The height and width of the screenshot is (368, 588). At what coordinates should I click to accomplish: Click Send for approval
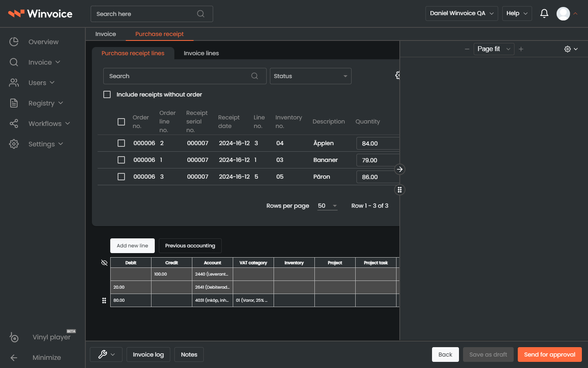click(550, 355)
